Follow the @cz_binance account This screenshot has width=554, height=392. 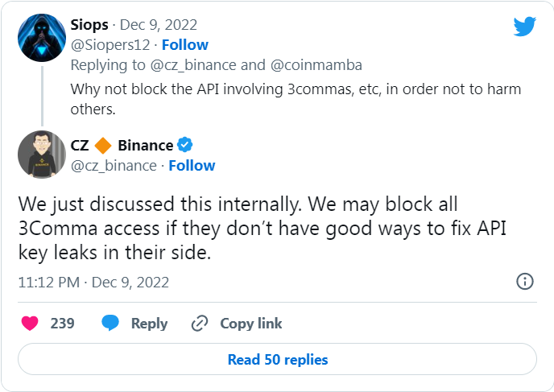pos(192,165)
